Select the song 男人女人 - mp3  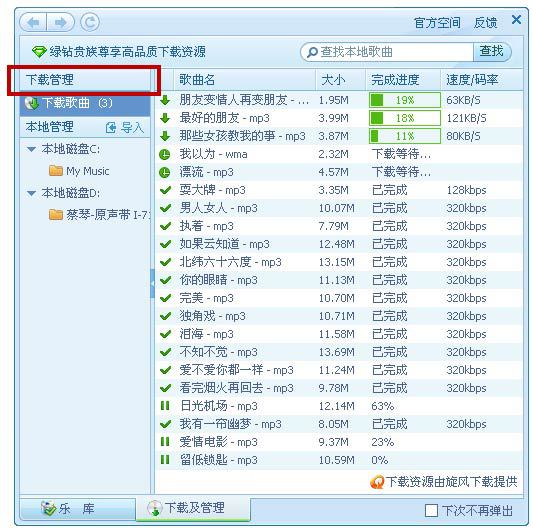219,208
